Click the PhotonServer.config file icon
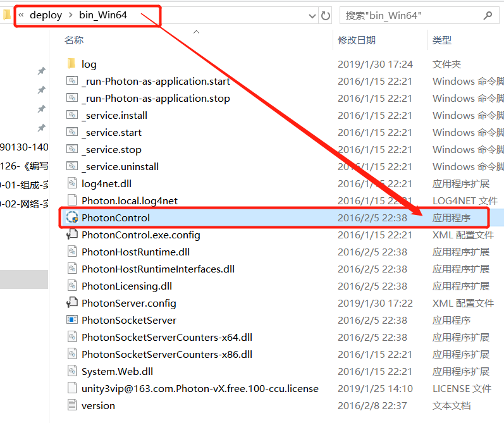The image size is (504, 423). [72, 302]
